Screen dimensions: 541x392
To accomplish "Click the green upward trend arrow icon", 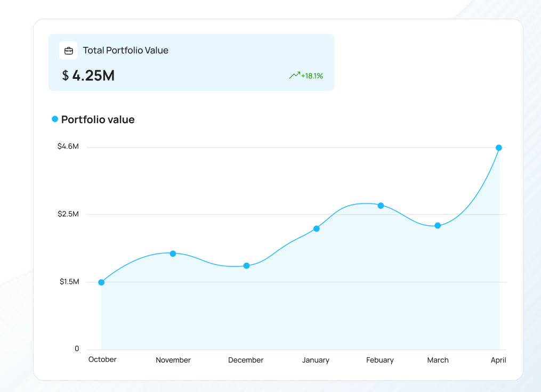I will (295, 75).
